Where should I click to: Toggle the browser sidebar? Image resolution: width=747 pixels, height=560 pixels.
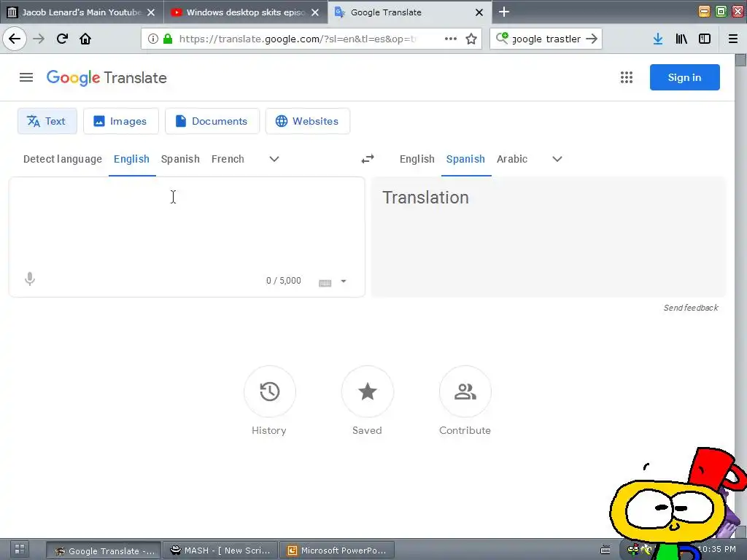pos(705,39)
